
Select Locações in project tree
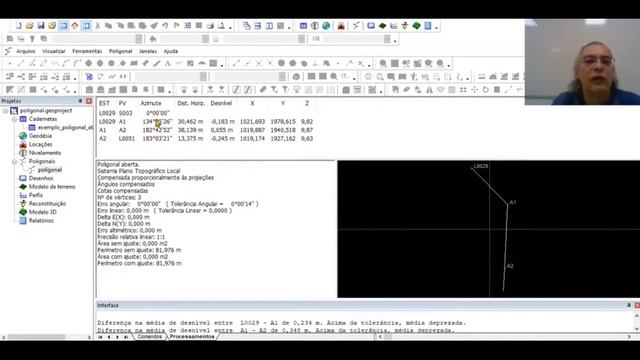click(40, 144)
